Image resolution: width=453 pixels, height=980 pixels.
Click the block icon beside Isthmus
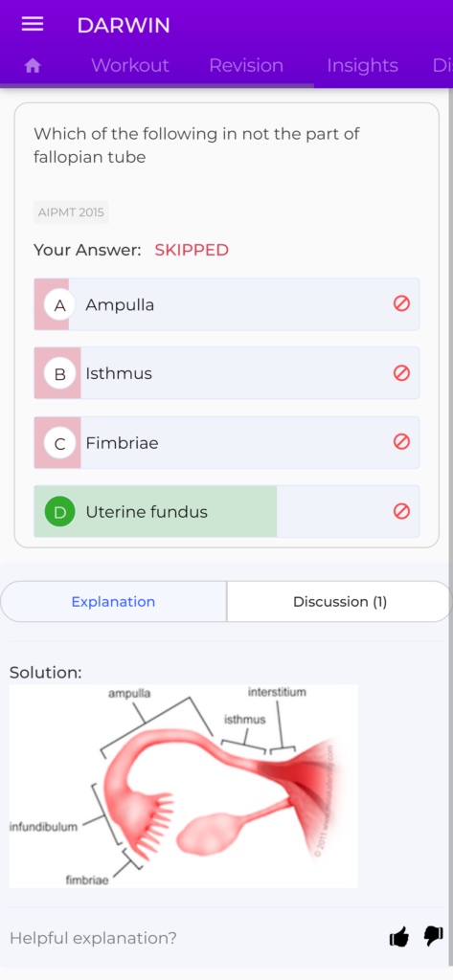(x=401, y=373)
